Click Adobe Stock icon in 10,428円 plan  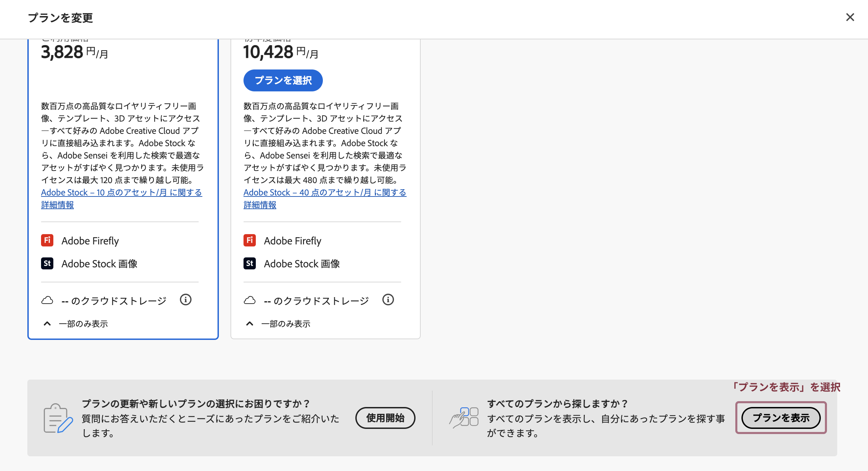tap(250, 263)
